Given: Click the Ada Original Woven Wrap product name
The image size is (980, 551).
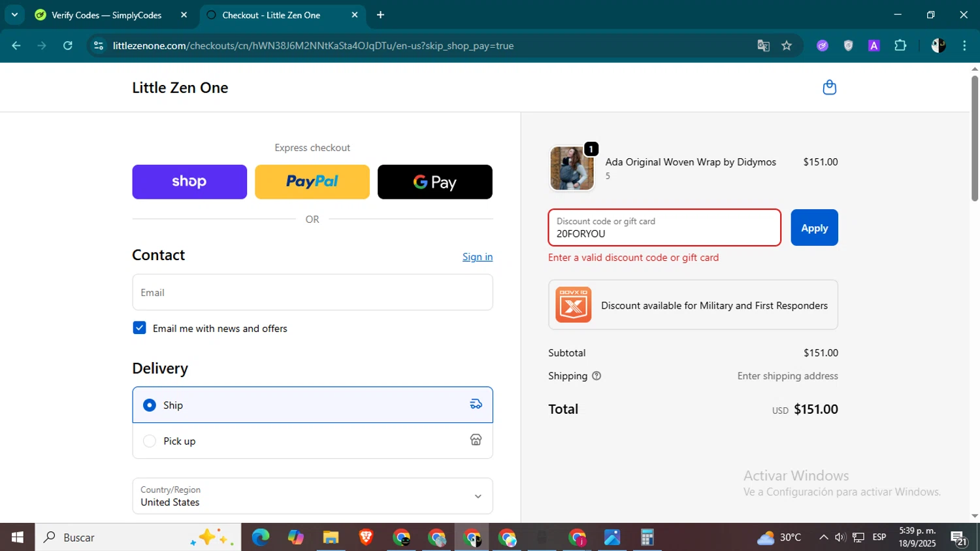Looking at the screenshot, I should click(x=691, y=162).
